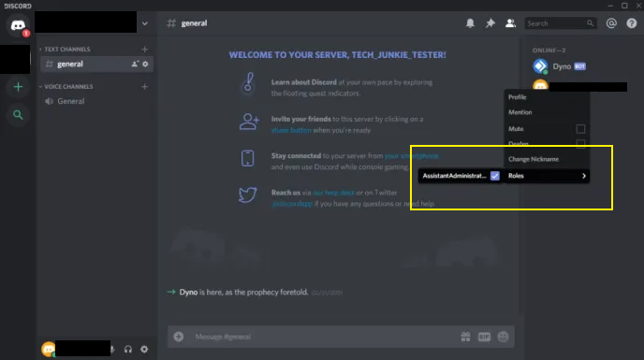Screen dimensions: 644x360
Task: Open mentions at-sign icon
Action: [x=611, y=23]
